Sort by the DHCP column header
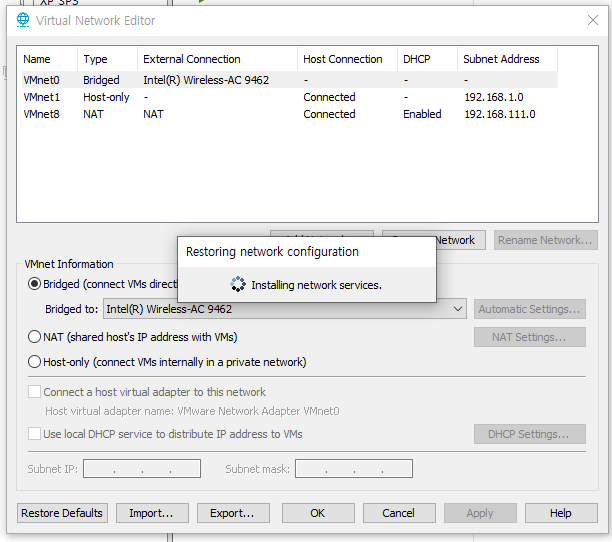Image resolution: width=612 pixels, height=542 pixels. 427,59
